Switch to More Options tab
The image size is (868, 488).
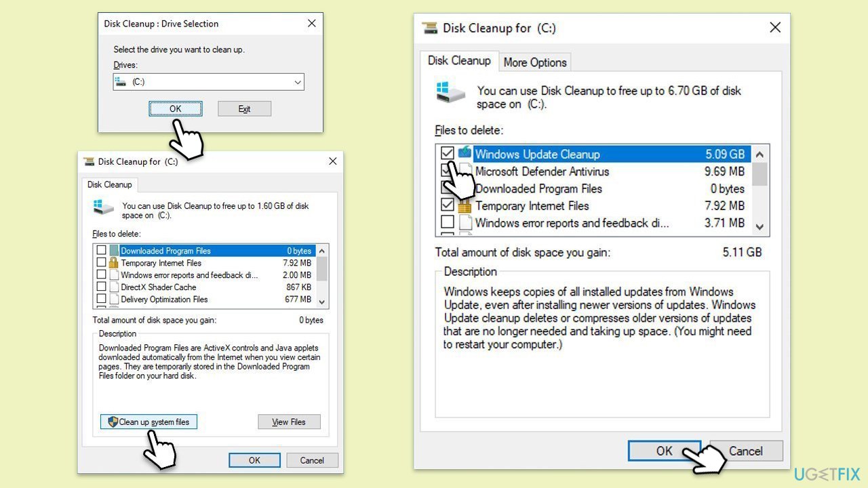pos(535,62)
